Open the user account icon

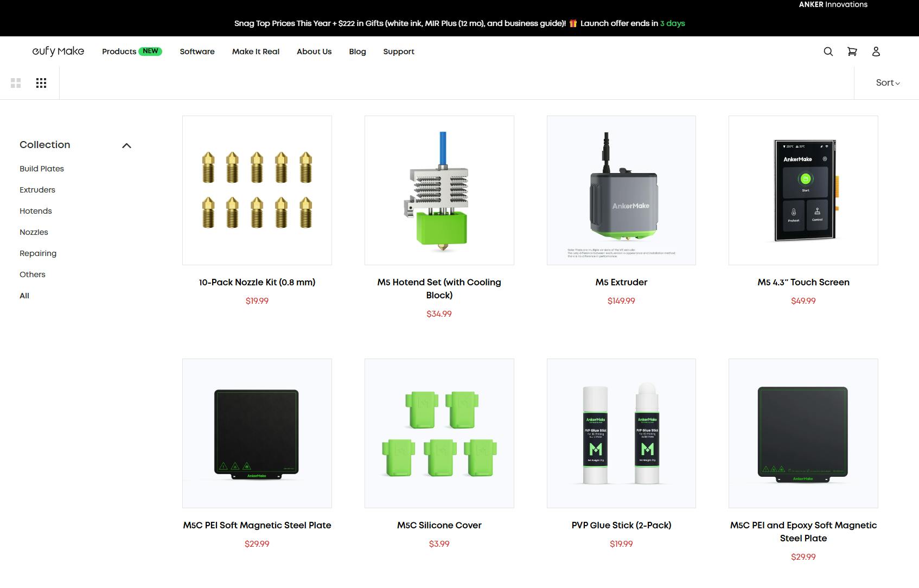pos(876,52)
